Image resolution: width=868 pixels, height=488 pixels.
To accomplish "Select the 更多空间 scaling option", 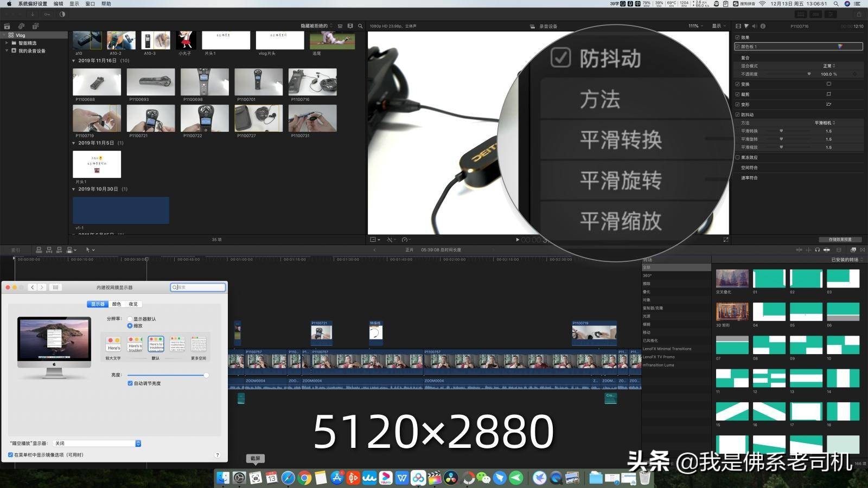I will (x=197, y=343).
